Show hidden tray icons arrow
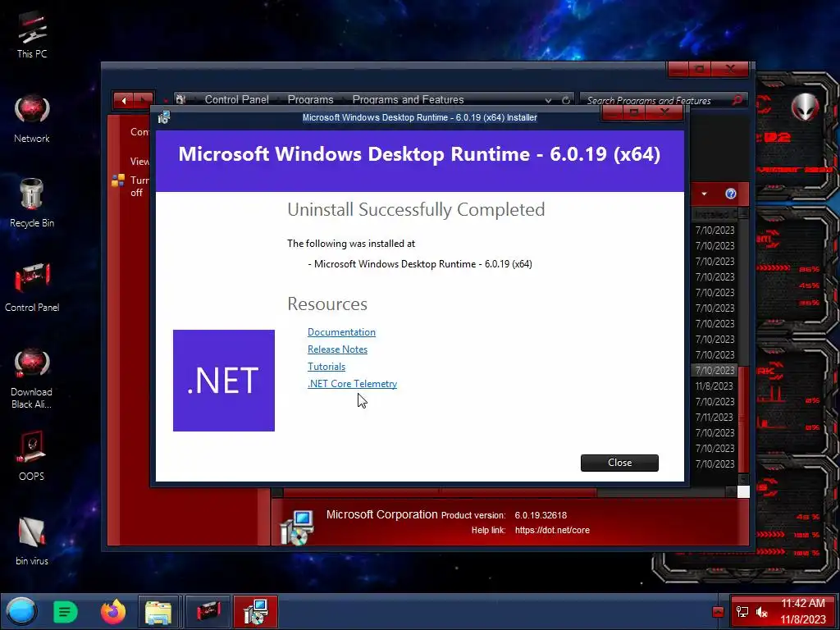The image size is (840, 630). pyautogui.click(x=718, y=612)
